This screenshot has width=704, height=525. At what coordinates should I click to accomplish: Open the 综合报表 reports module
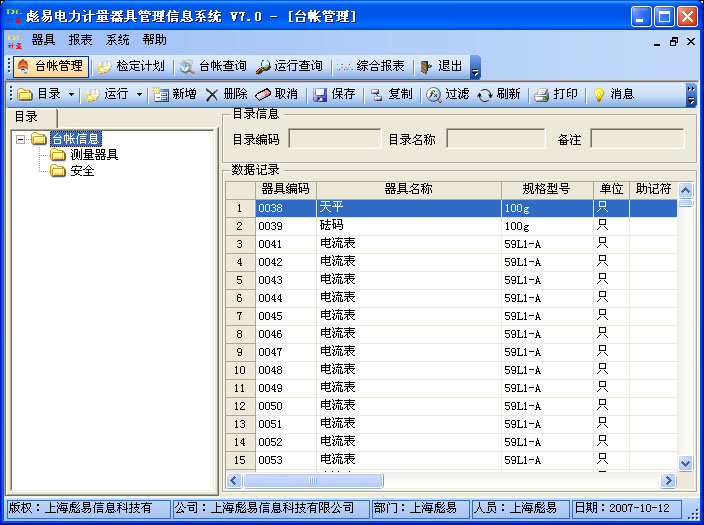pyautogui.click(x=371, y=66)
